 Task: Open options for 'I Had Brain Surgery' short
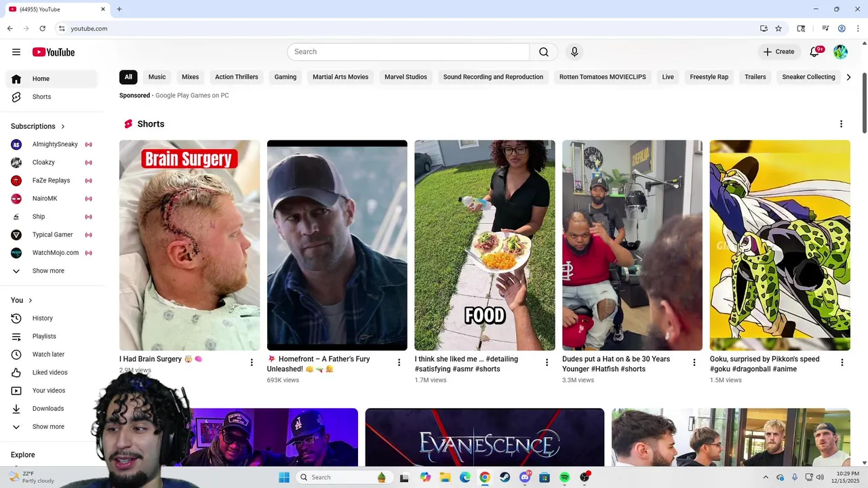point(252,363)
